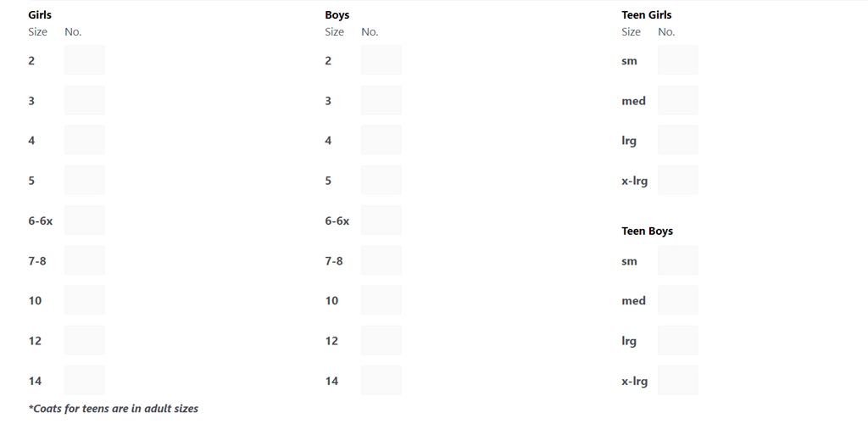868x424 pixels.
Task: Focus the Teen Girls lrg input
Action: pyautogui.click(x=678, y=140)
